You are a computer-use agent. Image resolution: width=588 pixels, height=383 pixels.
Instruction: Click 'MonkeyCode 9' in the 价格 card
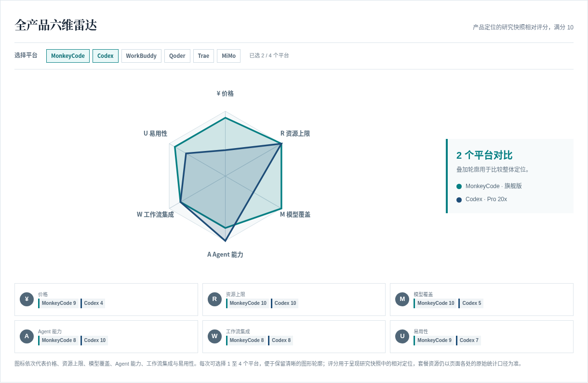click(x=58, y=303)
